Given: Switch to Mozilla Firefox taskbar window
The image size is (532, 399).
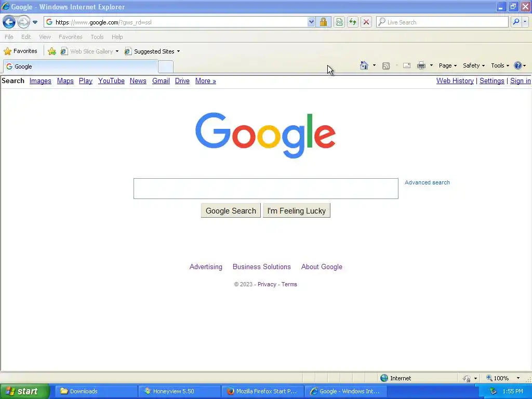Looking at the screenshot, I should click(x=262, y=391).
